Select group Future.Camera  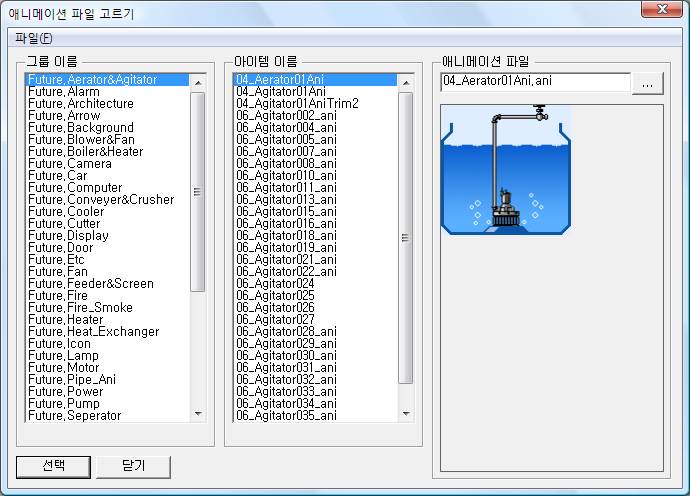[108, 164]
